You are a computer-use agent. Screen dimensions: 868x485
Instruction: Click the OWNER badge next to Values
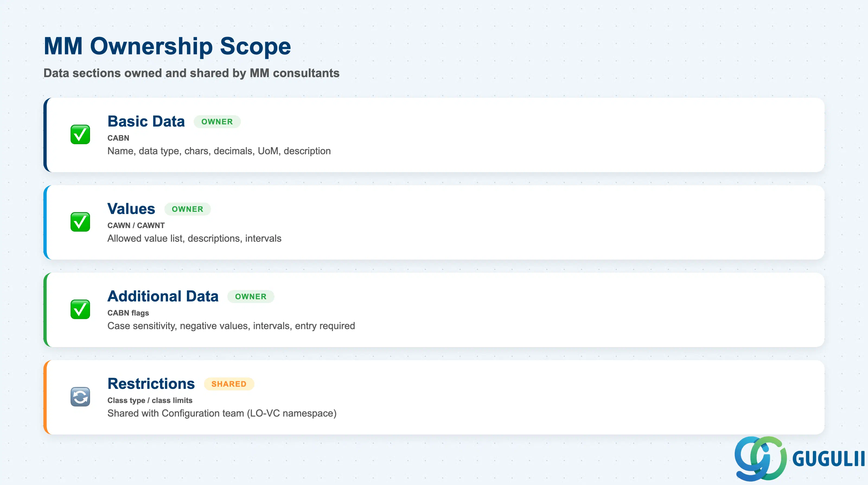[187, 209]
